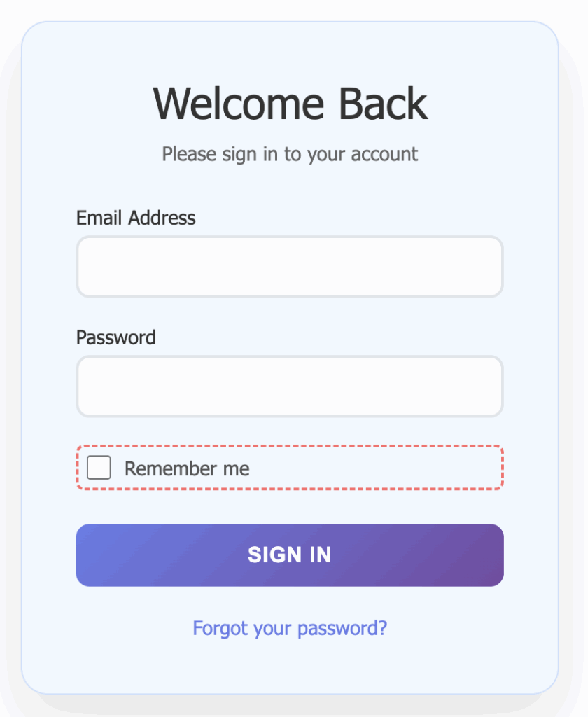This screenshot has width=588, height=717.
Task: Follow the password recovery link
Action: tap(289, 628)
